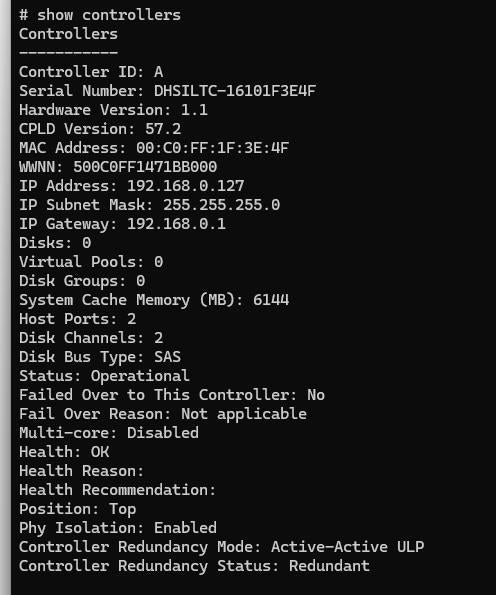Click the CPLD Version 57.2 value
Viewport: 496px width, 595px height.
tap(163, 129)
